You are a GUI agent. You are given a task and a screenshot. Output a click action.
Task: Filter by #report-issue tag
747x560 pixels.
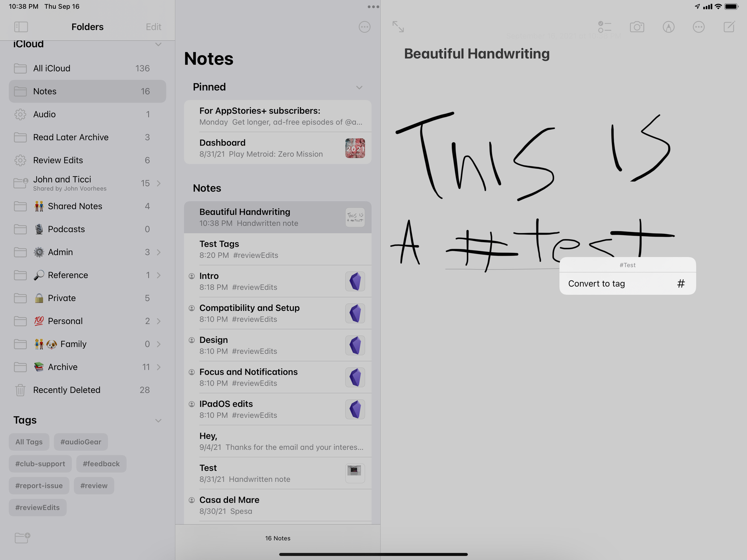[39, 486]
